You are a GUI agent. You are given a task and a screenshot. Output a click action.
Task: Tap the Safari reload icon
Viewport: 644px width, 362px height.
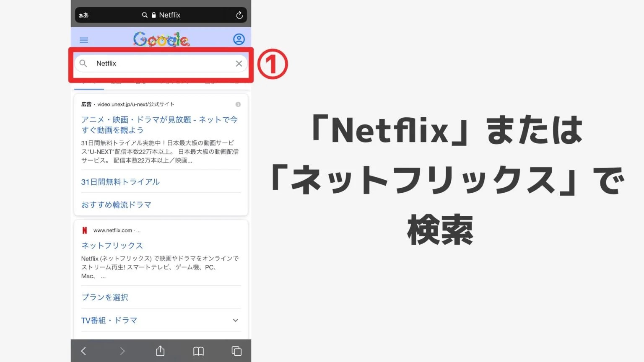239,15
